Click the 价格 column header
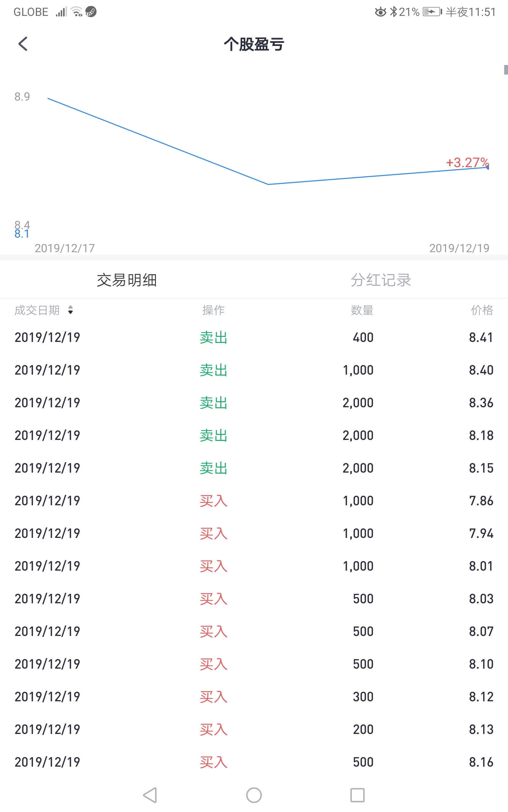Image resolution: width=508 pixels, height=812 pixels. point(482,310)
